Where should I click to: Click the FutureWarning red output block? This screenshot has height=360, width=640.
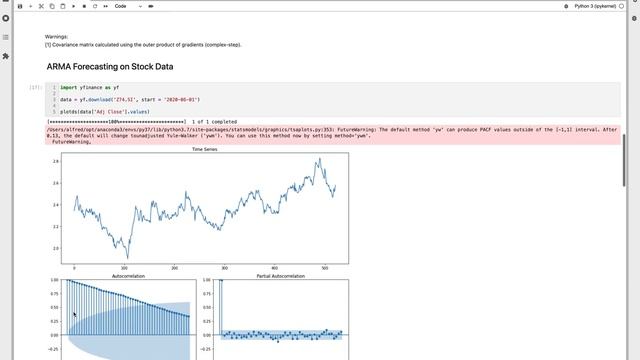pyautogui.click(x=333, y=135)
